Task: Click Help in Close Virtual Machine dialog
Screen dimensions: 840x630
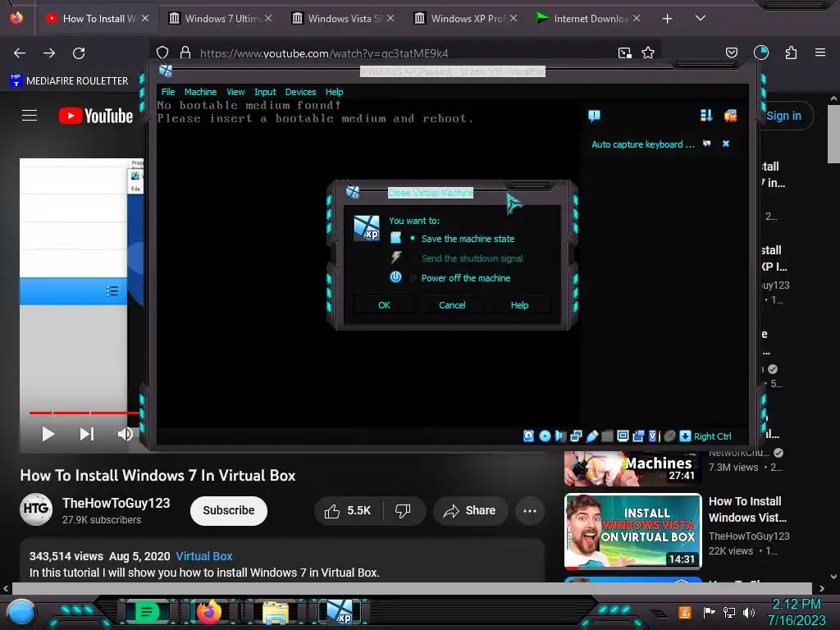Action: coord(519,305)
